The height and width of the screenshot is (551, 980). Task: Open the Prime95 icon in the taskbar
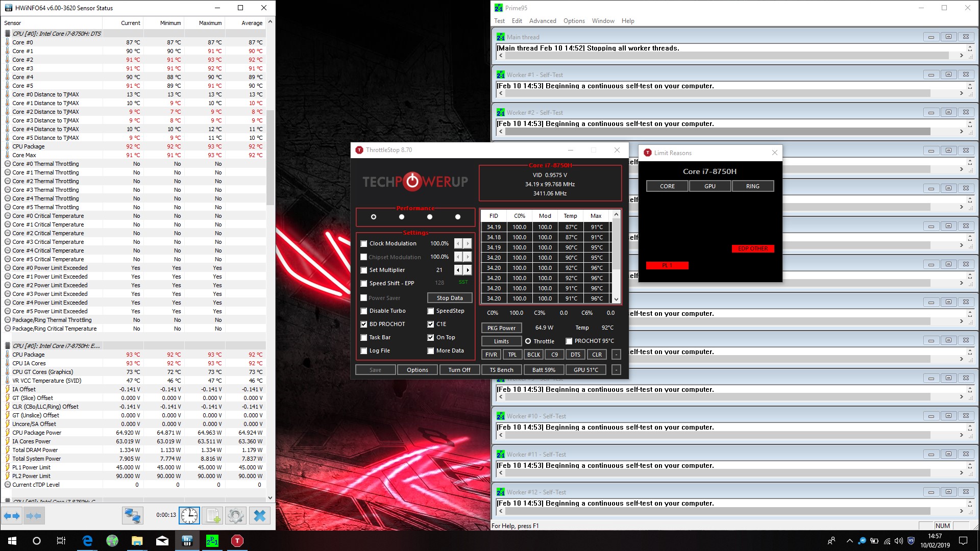(212, 541)
